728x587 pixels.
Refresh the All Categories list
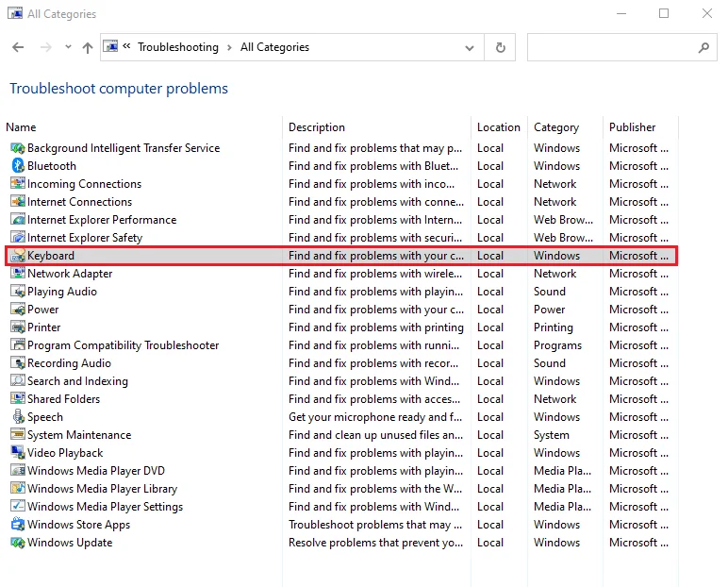500,47
